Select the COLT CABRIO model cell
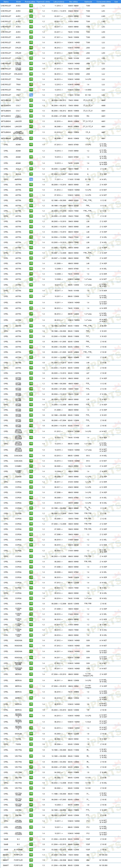 tap(19, 116)
